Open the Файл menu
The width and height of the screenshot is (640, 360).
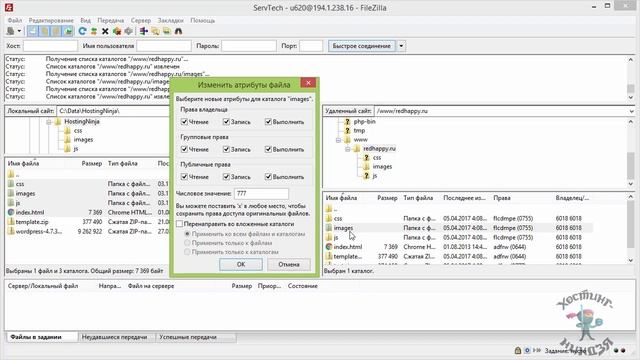15,20
